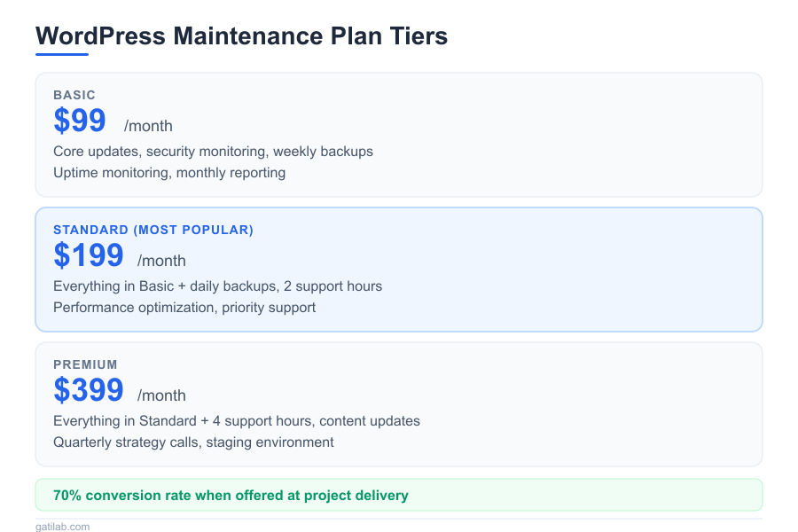Select the PREMIUM plan label
The width and height of the screenshot is (798, 532).
tap(85, 364)
